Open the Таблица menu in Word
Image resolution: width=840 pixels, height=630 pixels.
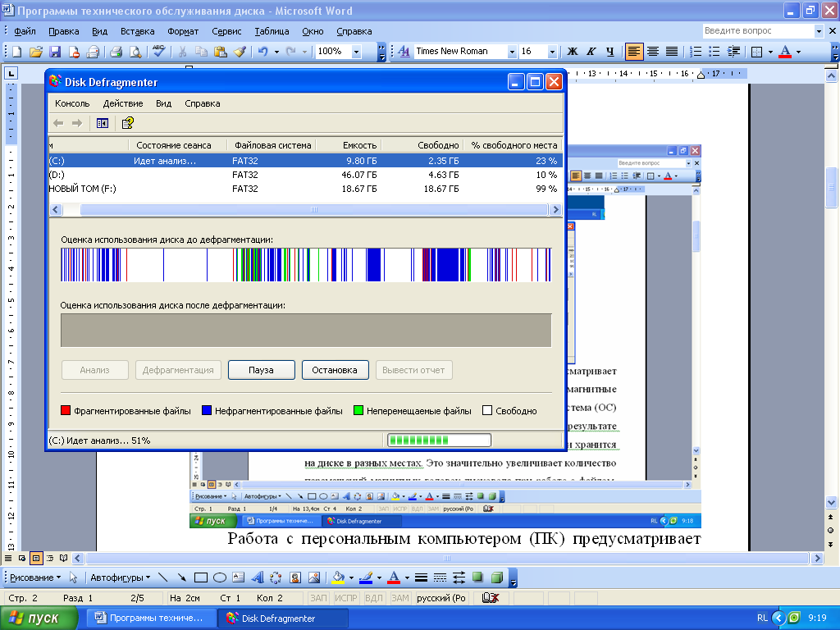pyautogui.click(x=272, y=31)
